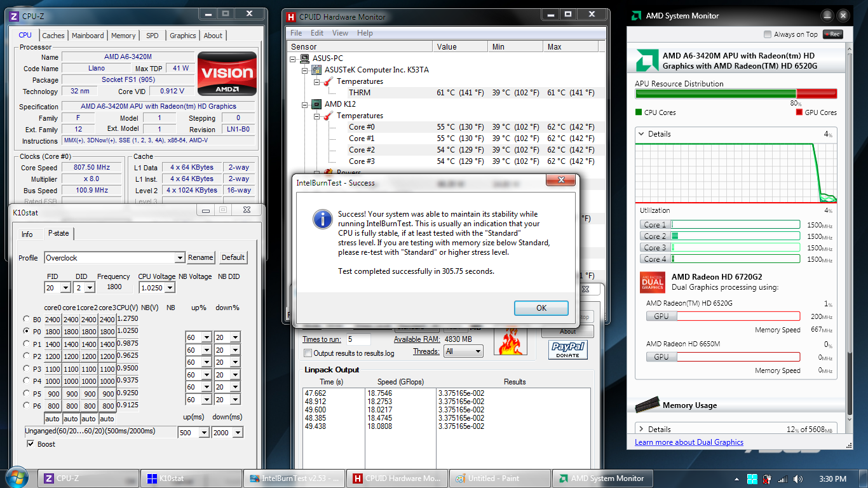Image resolution: width=868 pixels, height=488 pixels.
Task: Open AMD System Monitor taskbar button
Action: tap(603, 478)
